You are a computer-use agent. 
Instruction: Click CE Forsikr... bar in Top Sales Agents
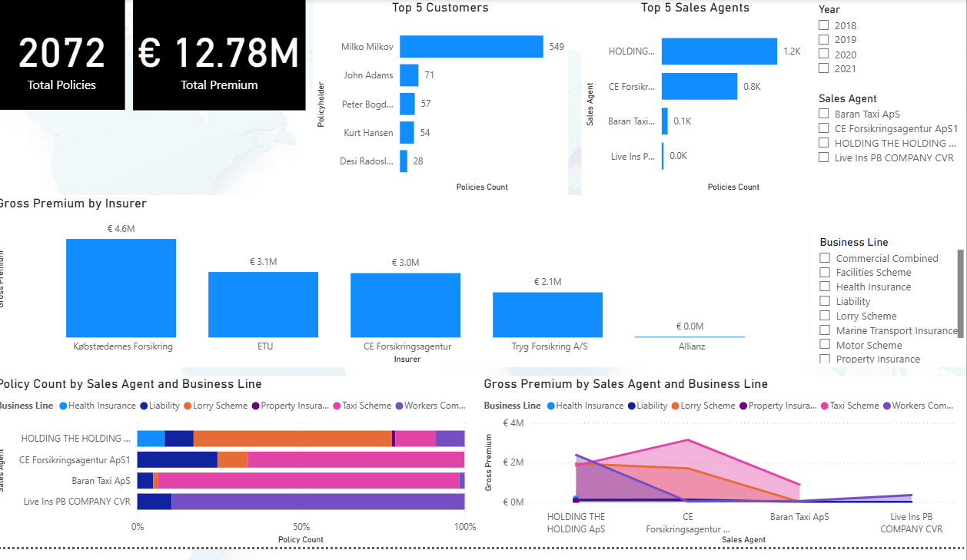coord(699,87)
